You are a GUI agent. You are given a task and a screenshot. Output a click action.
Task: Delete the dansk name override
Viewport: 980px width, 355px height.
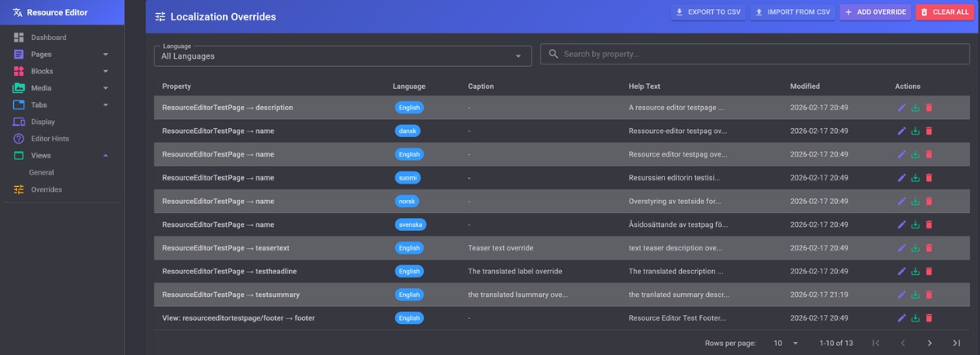[929, 131]
